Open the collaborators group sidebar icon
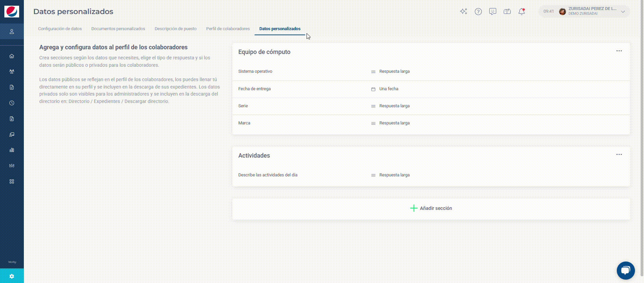644x283 pixels. point(12,71)
